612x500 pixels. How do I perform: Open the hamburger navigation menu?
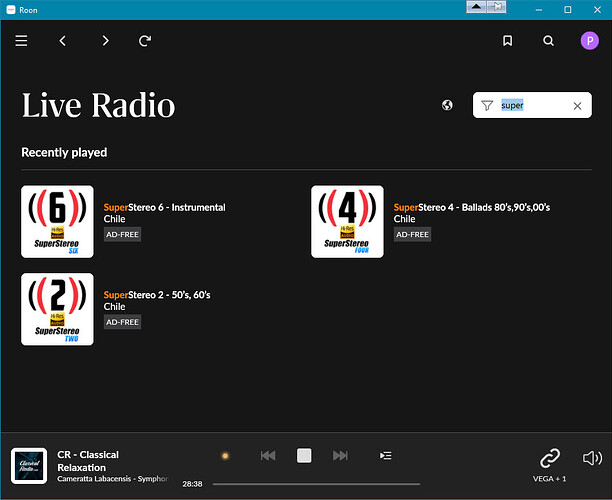[21, 41]
